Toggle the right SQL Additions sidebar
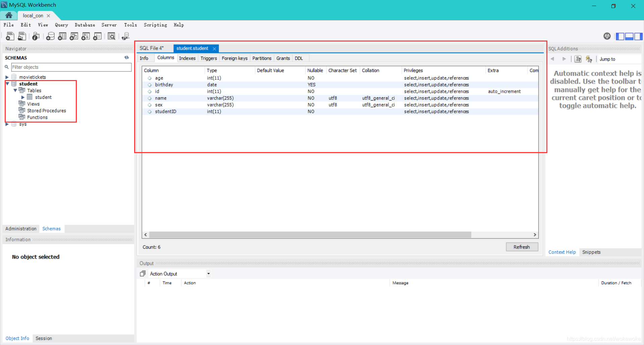 638,36
